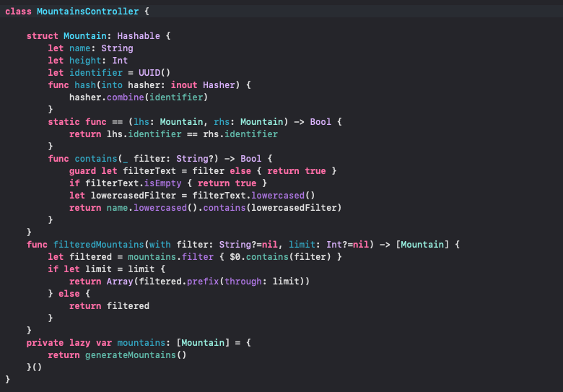Click the 'class' keyword on the first line
Viewport: 563px width, 392px height.
pos(18,12)
